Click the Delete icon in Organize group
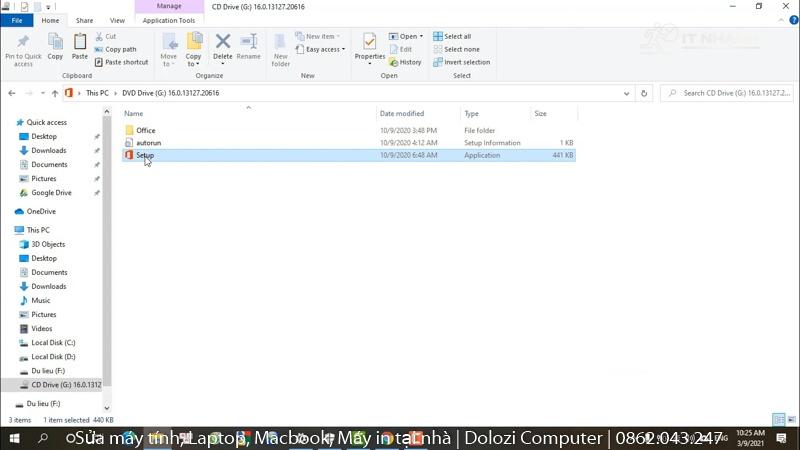This screenshot has height=450, width=800. pyautogui.click(x=223, y=45)
